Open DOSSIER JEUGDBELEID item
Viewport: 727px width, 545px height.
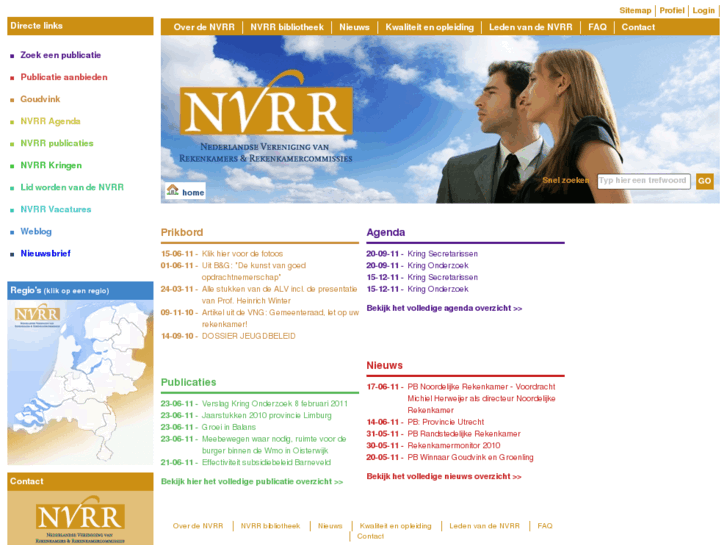click(x=249, y=336)
